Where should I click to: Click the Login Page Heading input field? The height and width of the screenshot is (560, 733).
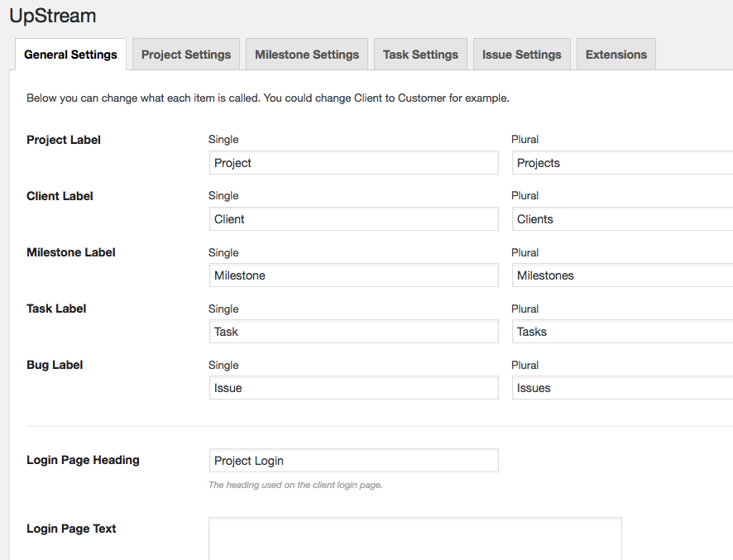coord(353,461)
